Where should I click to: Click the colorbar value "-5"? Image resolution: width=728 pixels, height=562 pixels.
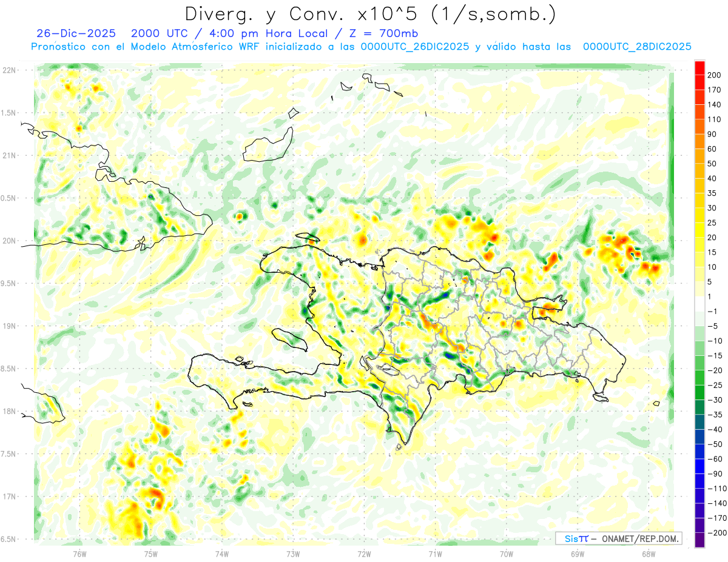[712, 326]
